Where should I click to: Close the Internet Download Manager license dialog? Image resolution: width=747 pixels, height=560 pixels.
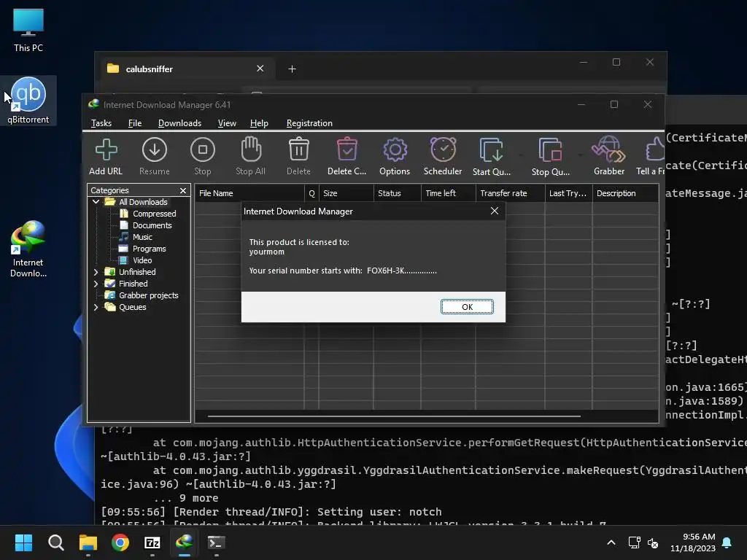pos(495,211)
